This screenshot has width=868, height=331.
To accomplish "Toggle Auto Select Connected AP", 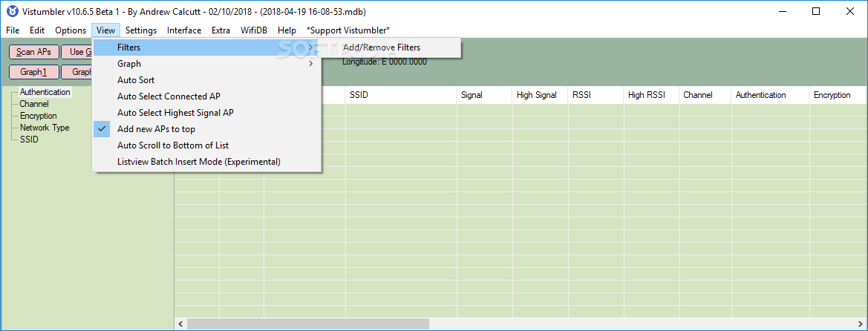I will (206, 96).
